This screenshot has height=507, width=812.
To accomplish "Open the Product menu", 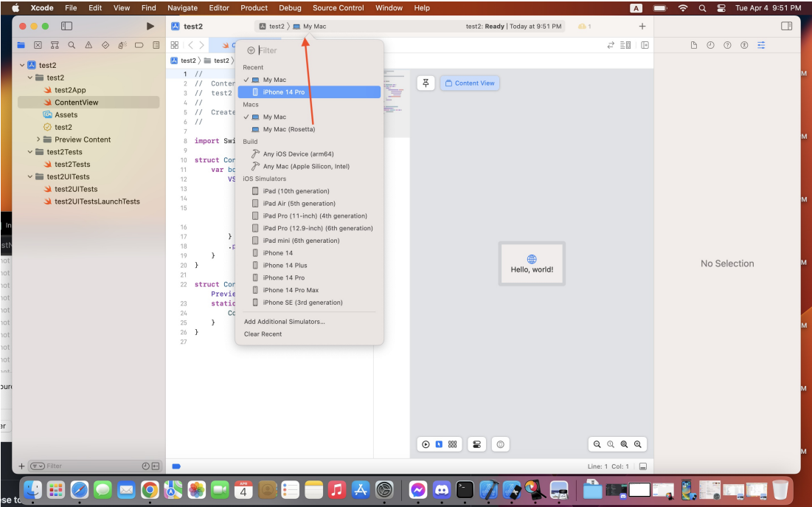I will coord(254,8).
